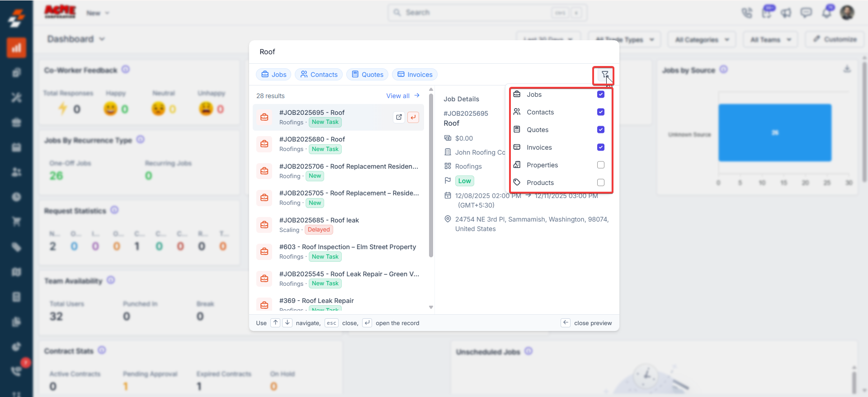Open the Last 30 Days date dropdown

click(548, 40)
